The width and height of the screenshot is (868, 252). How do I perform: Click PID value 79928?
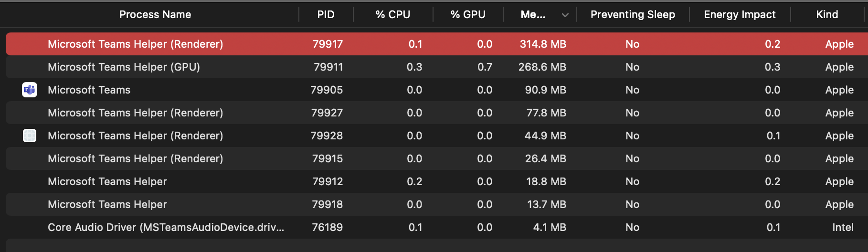(x=327, y=136)
